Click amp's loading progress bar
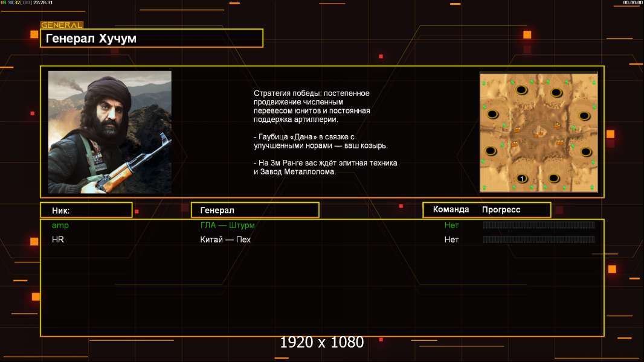The width and height of the screenshot is (644, 362). click(539, 224)
